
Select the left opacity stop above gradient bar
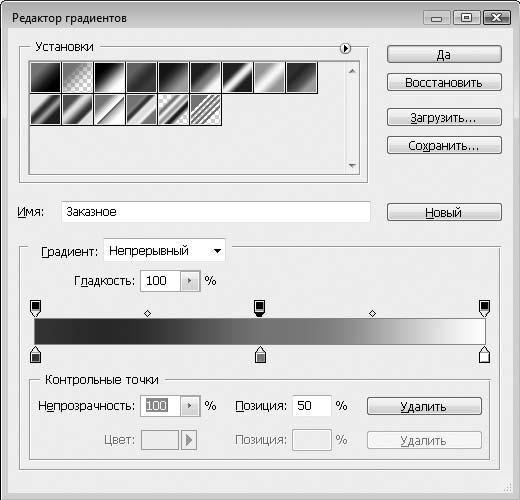[35, 308]
